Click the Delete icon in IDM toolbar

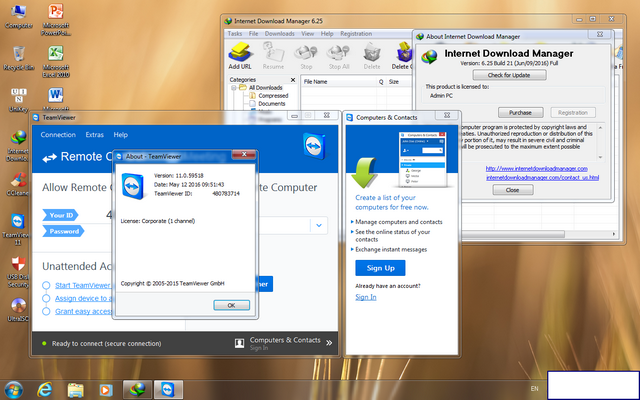tap(372, 56)
